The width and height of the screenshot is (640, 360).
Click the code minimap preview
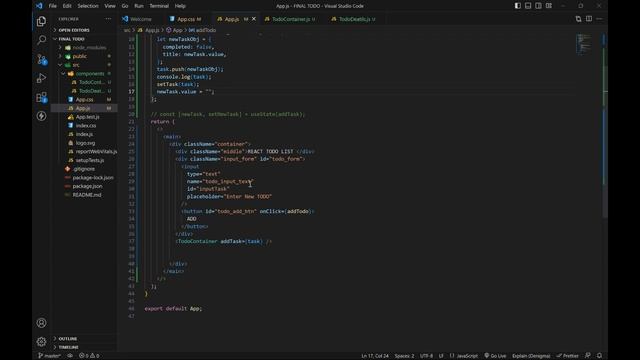[584, 44]
